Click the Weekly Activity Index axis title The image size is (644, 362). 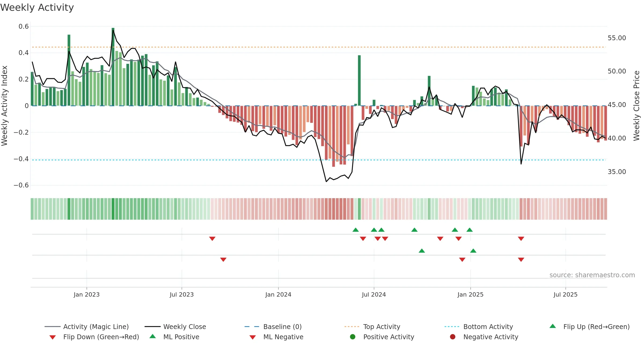(x=4, y=106)
